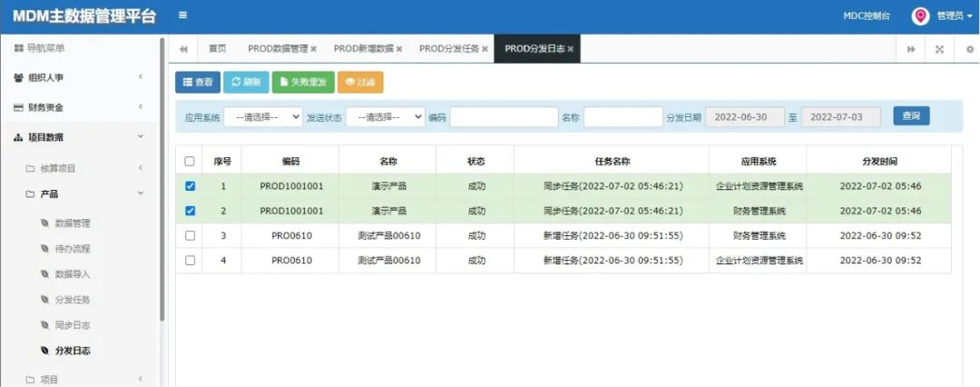The width and height of the screenshot is (980, 387).
Task: Click the 任务名称 column header
Action: [612, 162]
